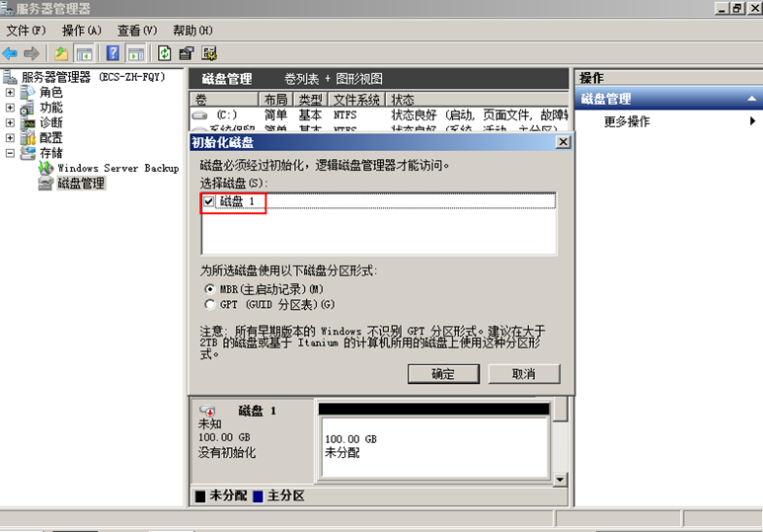
Task: Click the 确定 button in the dialog
Action: [x=443, y=374]
